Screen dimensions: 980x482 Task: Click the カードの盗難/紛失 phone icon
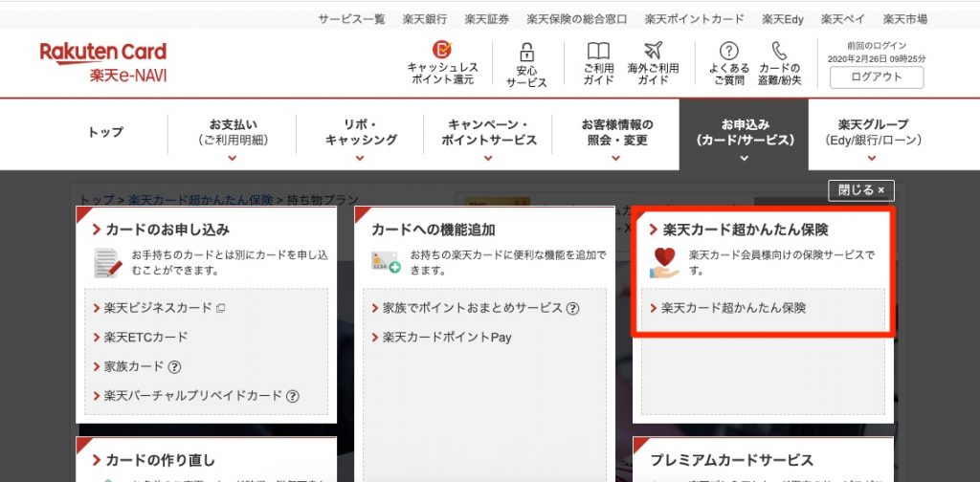point(779,51)
